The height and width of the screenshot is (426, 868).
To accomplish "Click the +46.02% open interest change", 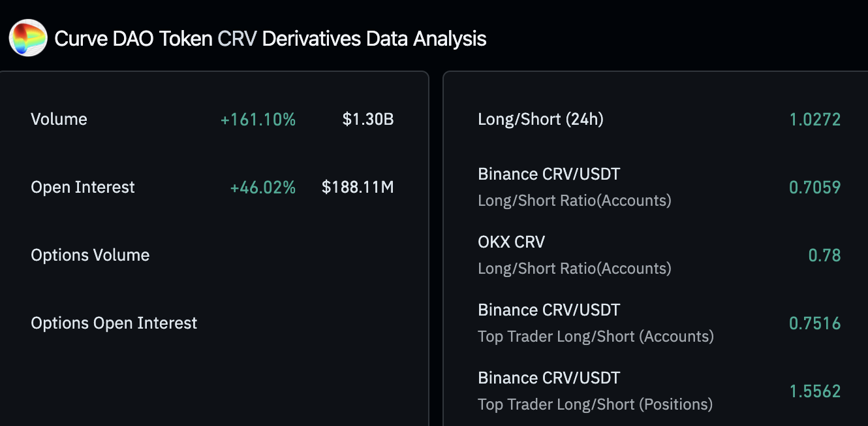I will pyautogui.click(x=262, y=188).
